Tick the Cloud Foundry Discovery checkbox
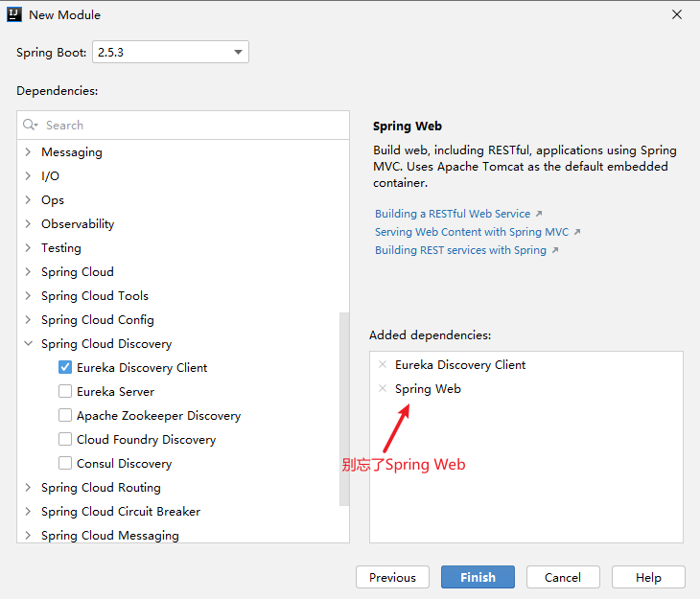The image size is (700, 599). pyautogui.click(x=65, y=439)
